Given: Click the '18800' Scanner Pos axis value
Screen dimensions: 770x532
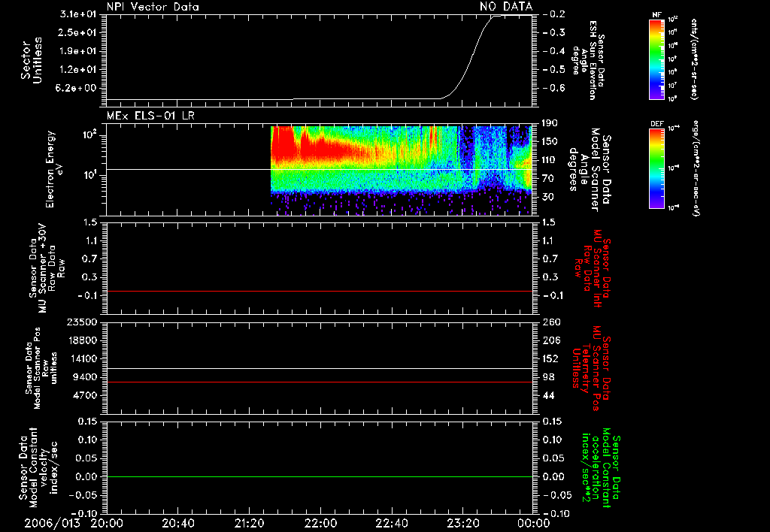Looking at the screenshot, I should [83, 340].
